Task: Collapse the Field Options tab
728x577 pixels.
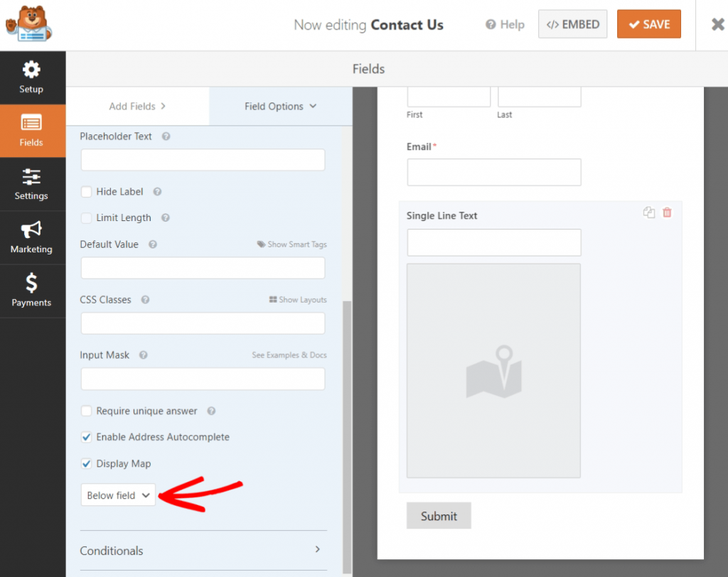Action: tap(280, 107)
